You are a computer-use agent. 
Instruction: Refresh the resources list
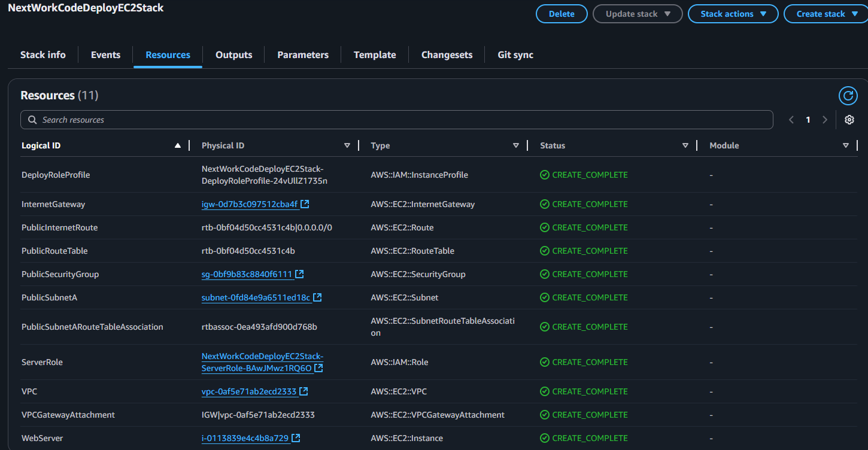pyautogui.click(x=848, y=96)
